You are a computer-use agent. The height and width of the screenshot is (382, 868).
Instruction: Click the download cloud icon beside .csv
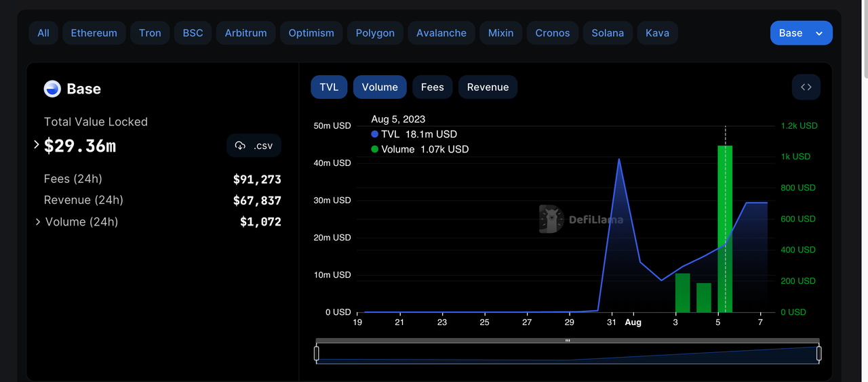pos(240,146)
